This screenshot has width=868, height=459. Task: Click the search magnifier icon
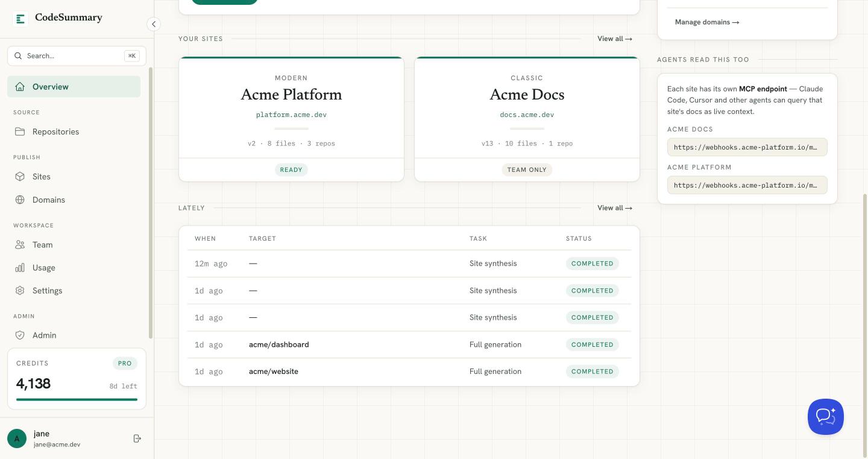(x=18, y=55)
